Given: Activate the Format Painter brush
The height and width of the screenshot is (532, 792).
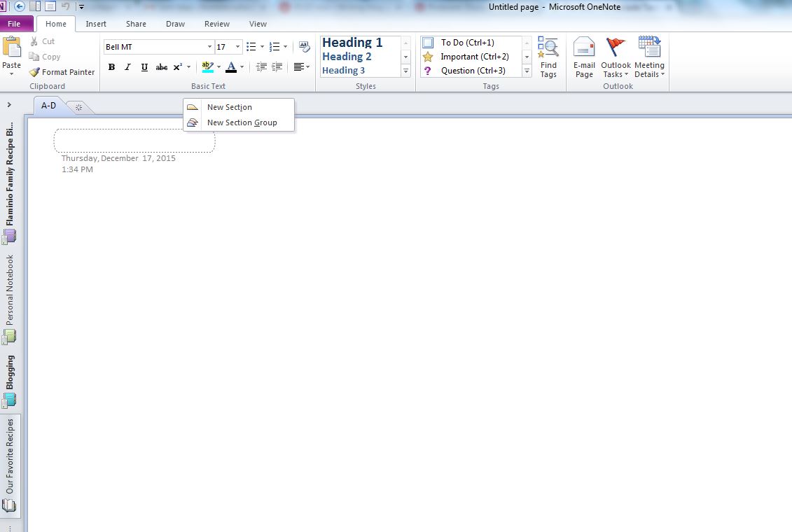Looking at the screenshot, I should [62, 72].
